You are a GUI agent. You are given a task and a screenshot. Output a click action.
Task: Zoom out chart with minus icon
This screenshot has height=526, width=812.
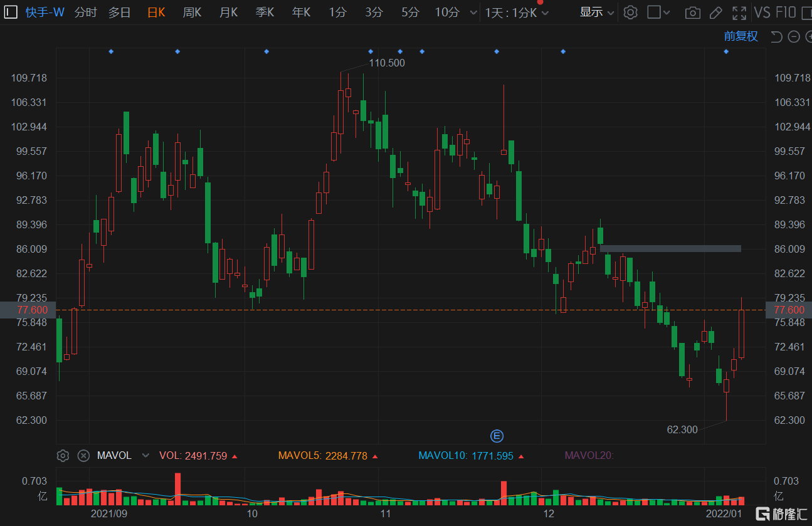tap(794, 36)
